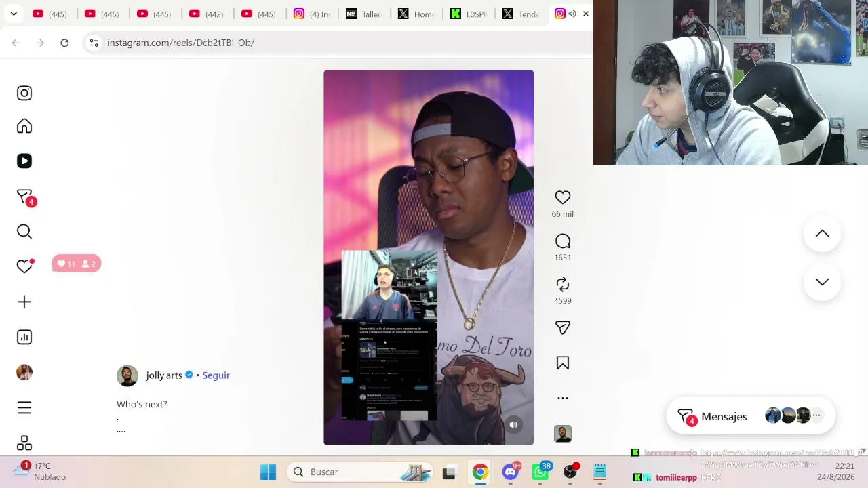Screen dimensions: 868x488
Task: Click the taskbar Buscar search box
Action: pos(358,472)
